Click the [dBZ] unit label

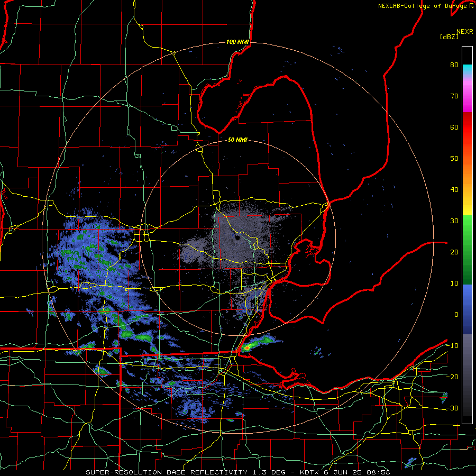(449, 37)
